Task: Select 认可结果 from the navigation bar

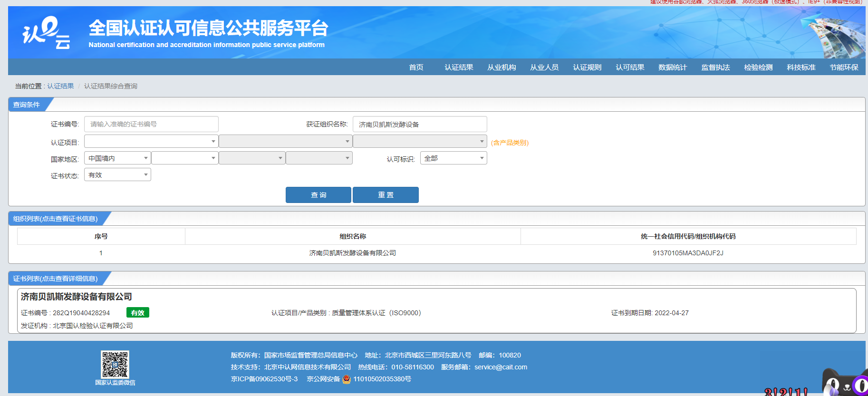Action: (630, 68)
